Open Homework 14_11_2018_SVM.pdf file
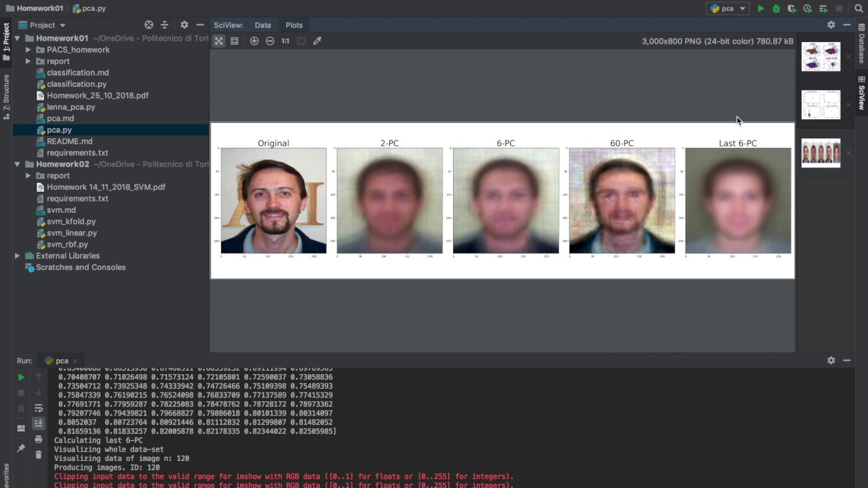868x488 pixels. pos(106,187)
